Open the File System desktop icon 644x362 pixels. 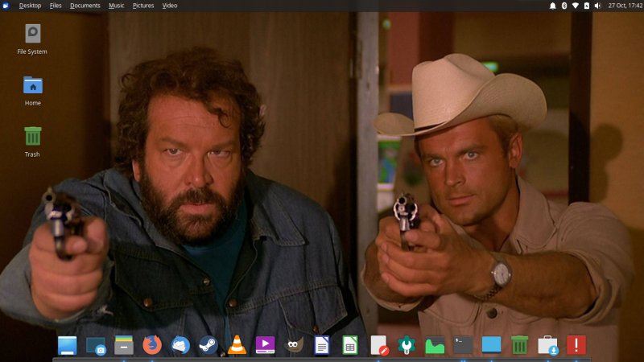[x=32, y=34]
